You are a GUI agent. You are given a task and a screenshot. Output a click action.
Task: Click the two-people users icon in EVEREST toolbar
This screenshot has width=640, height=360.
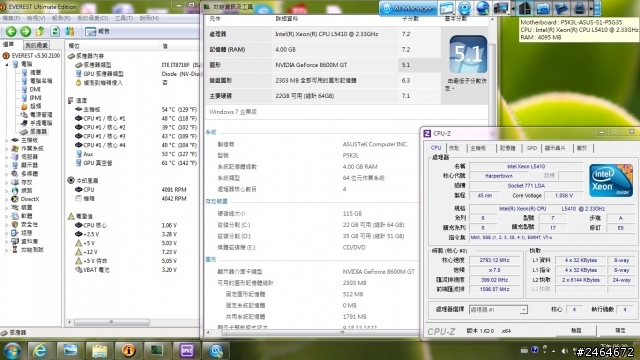coord(70,31)
